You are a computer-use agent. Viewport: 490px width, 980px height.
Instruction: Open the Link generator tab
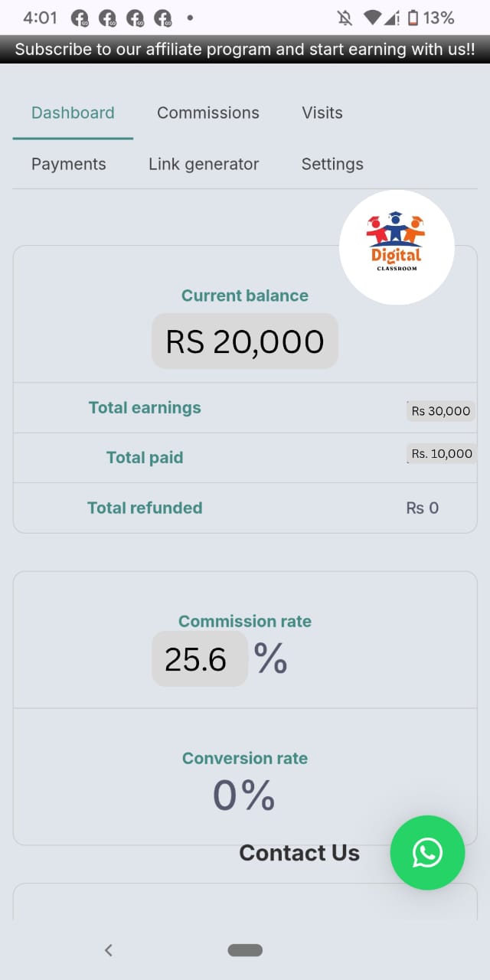pos(204,164)
